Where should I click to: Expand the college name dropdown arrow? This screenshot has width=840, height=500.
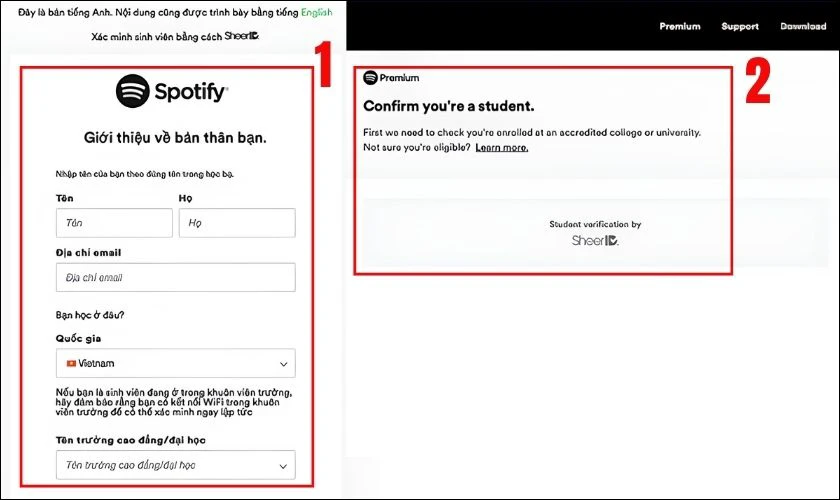point(283,466)
